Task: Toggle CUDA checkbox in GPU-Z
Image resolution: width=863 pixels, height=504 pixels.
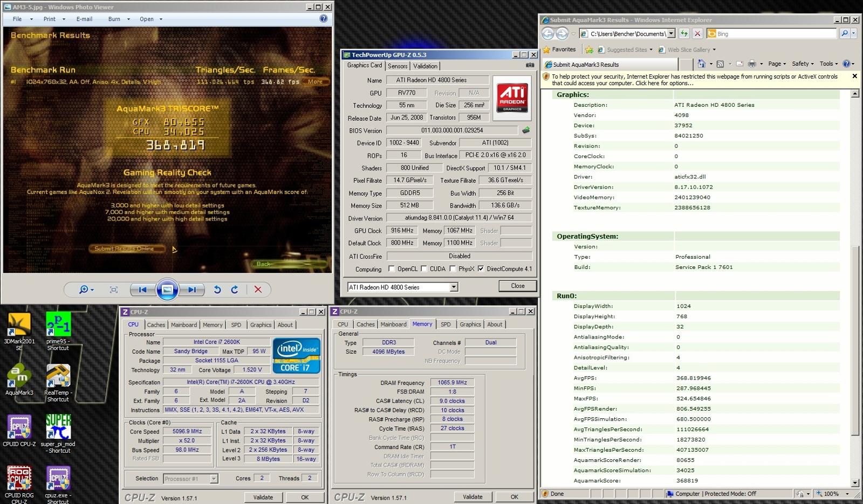Action: (424, 268)
